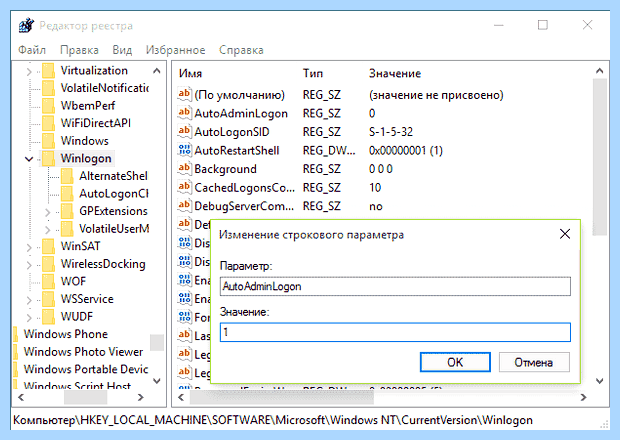Click the string icon of CachedLogonsCo...
The image size is (620, 440).
[184, 187]
